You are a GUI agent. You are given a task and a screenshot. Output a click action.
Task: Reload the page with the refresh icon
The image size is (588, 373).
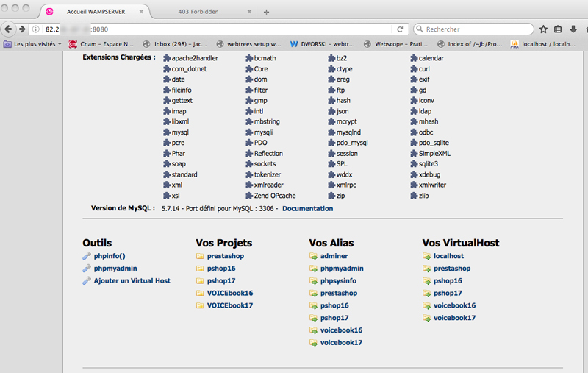coord(400,29)
